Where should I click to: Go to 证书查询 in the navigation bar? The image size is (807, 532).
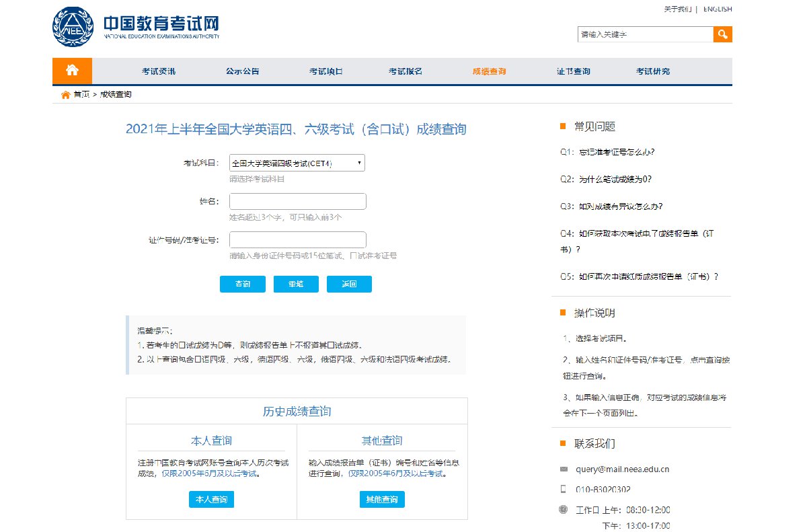tap(573, 71)
